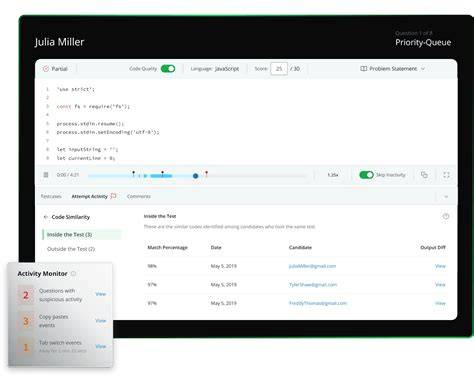
Task: Click the Julia Miller candidate name
Action: [x=59, y=42]
